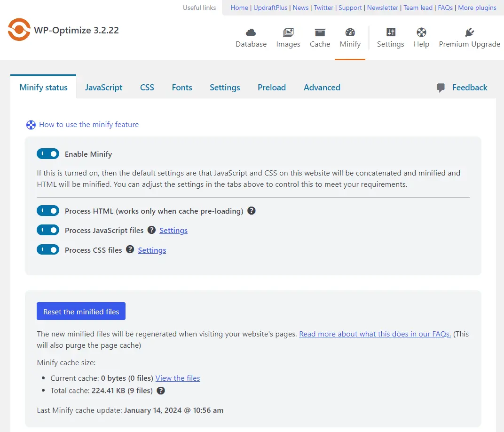Open the Database section icon
This screenshot has height=432, width=504.
tap(251, 32)
